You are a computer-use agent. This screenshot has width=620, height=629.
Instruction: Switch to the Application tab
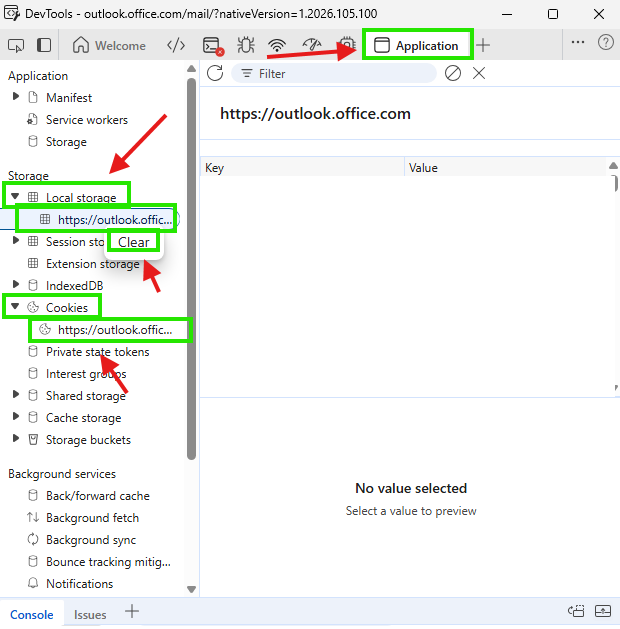coord(417,45)
